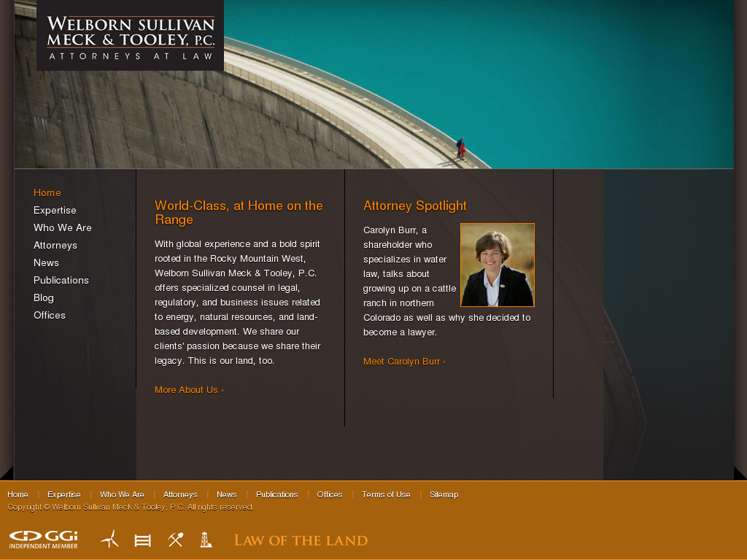The width and height of the screenshot is (747, 560).
Task: Select Home in the sidebar menu
Action: click(47, 192)
